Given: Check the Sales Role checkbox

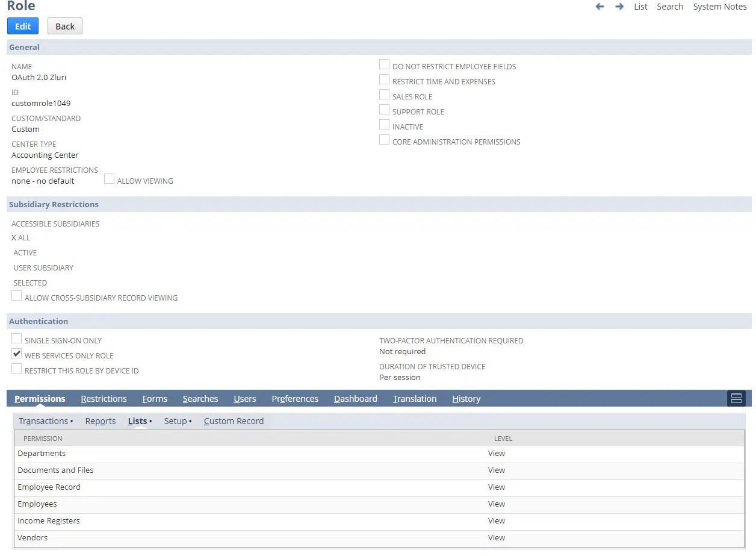Looking at the screenshot, I should (x=384, y=95).
